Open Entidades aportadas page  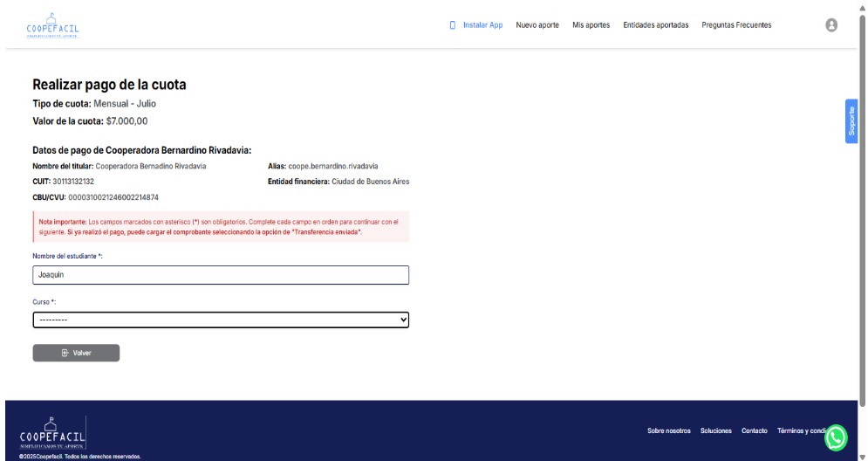(655, 25)
